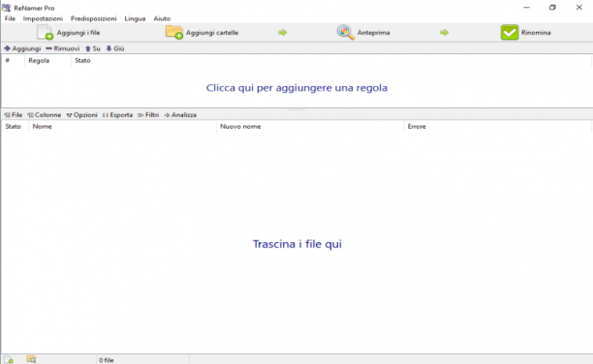Open the Impostazioni menu
Viewport: 593px width, 364px height.
click(43, 18)
